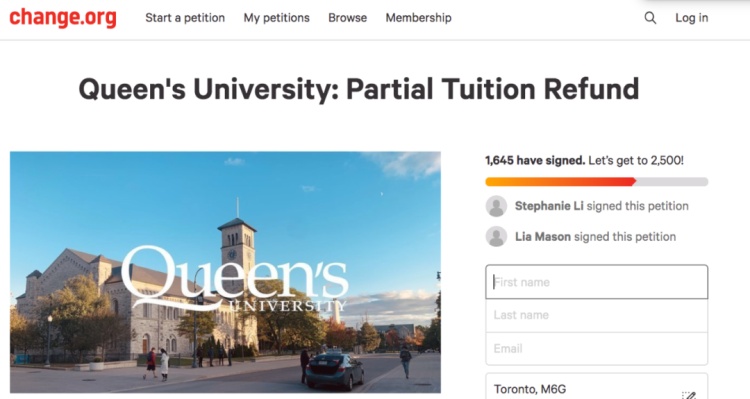Select the Email input field
Image resolution: width=750 pixels, height=399 pixels.
tap(596, 349)
